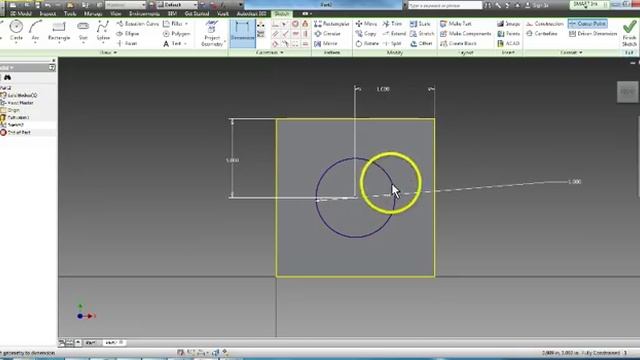Open the Environments ribbon tab
This screenshot has height=360, width=640.
click(x=144, y=13)
